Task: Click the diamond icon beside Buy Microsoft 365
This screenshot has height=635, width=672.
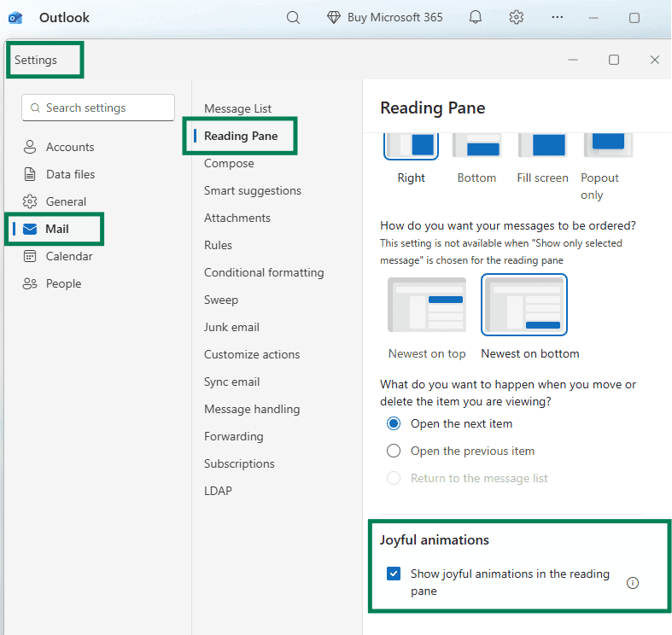Action: (x=333, y=18)
